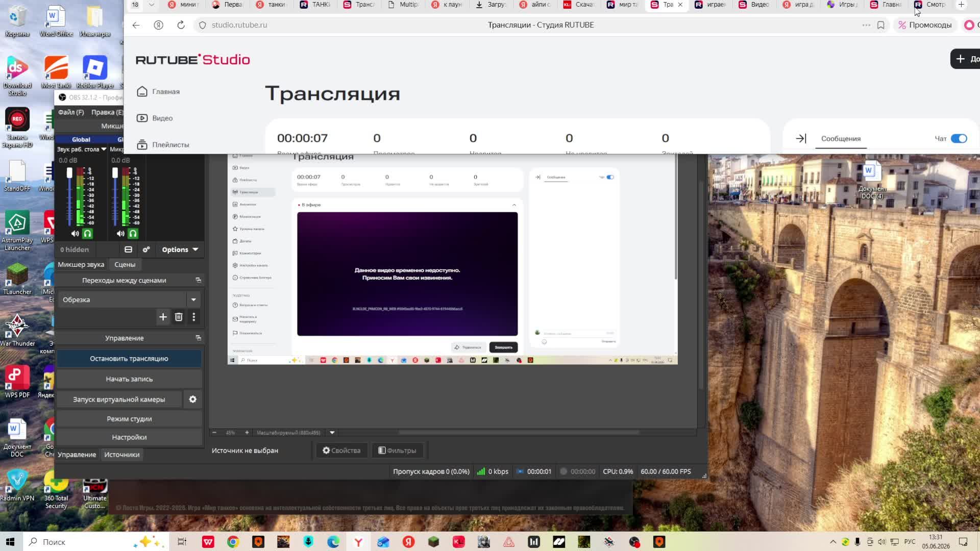Screen dimensions: 980x551
Task: Open source Свойства button
Action: point(341,450)
